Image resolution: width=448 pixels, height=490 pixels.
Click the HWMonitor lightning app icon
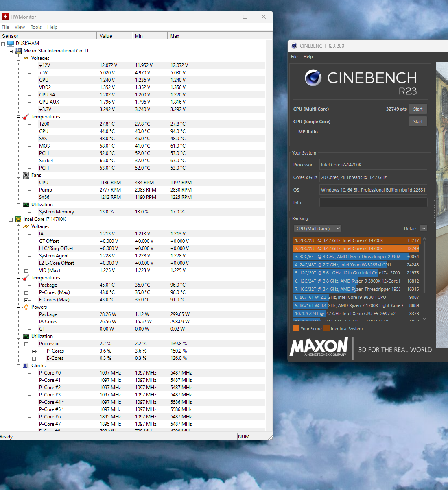coord(5,17)
